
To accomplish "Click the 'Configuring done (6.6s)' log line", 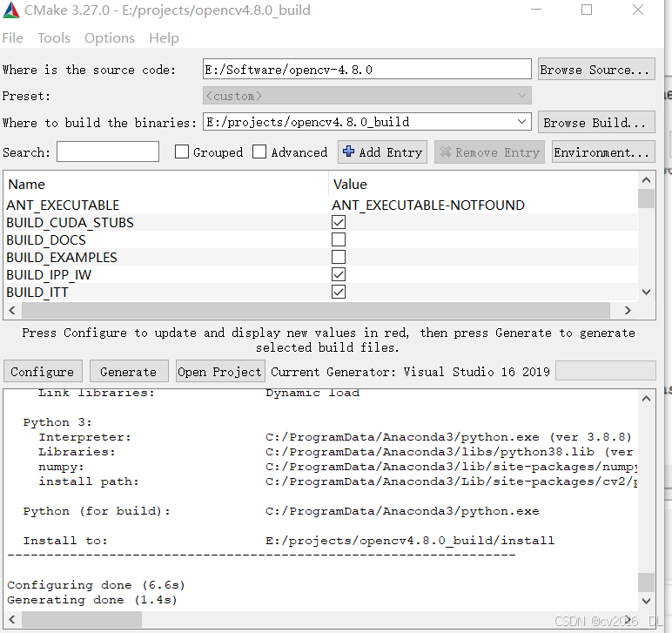I will tap(96, 585).
